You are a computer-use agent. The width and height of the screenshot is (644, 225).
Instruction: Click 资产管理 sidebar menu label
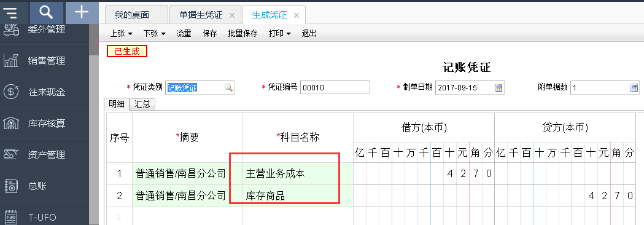[x=47, y=155]
